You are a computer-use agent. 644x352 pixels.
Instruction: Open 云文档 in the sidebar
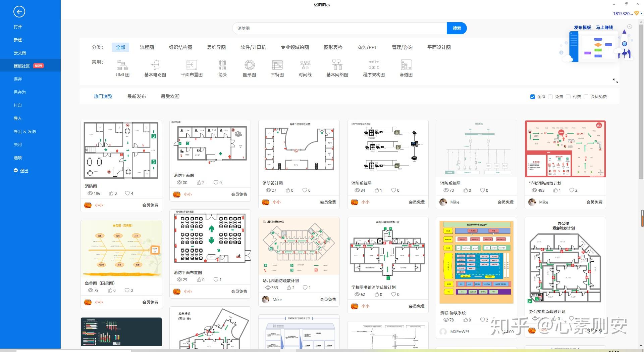pos(20,53)
